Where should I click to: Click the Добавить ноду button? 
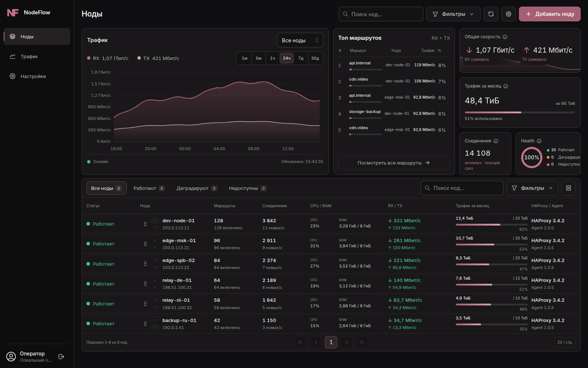[550, 14]
